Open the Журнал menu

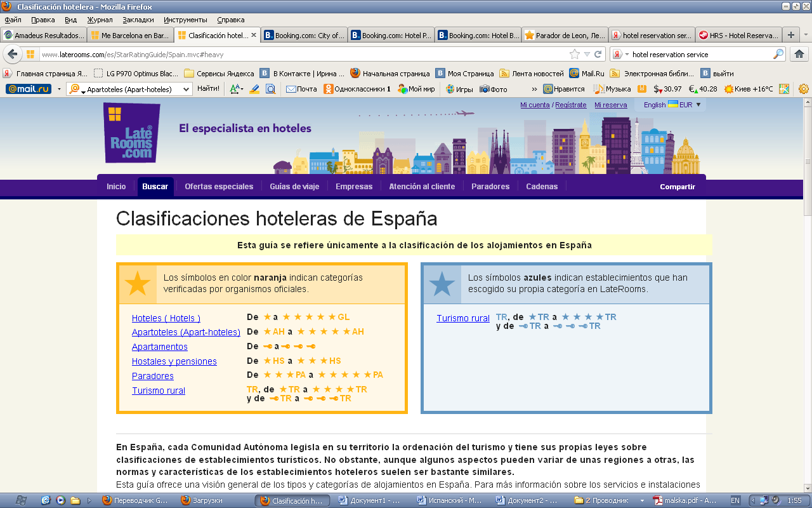(100, 20)
